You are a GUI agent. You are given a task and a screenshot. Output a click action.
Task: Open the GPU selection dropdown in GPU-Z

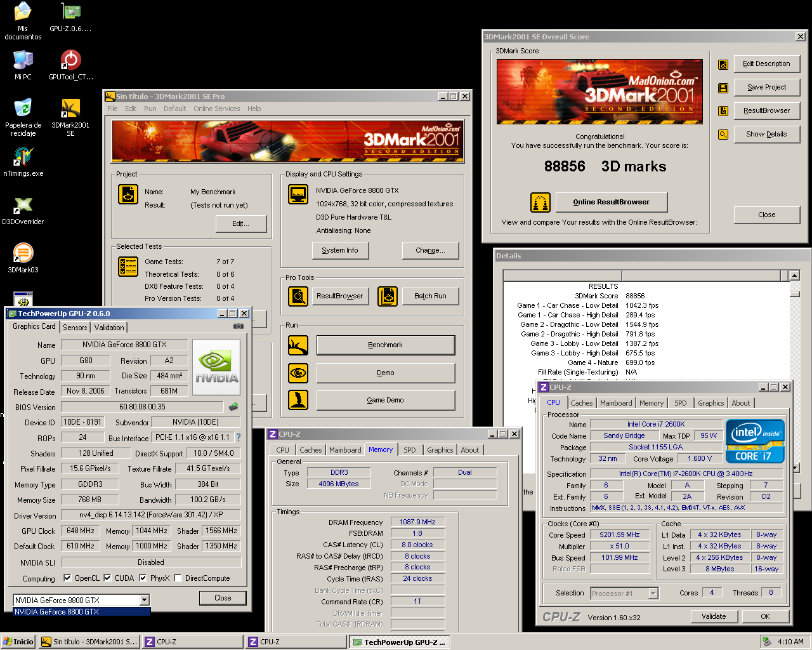point(145,600)
